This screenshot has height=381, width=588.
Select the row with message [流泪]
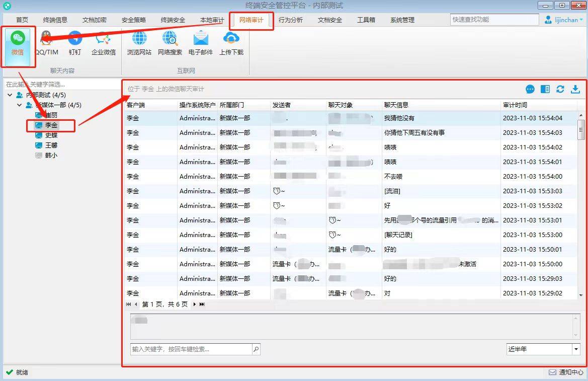tap(351, 191)
